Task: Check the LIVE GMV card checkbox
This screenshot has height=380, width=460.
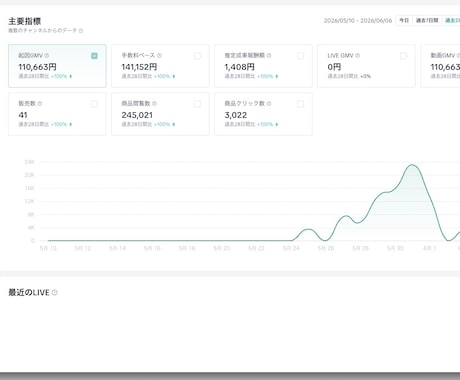Action: (x=403, y=56)
